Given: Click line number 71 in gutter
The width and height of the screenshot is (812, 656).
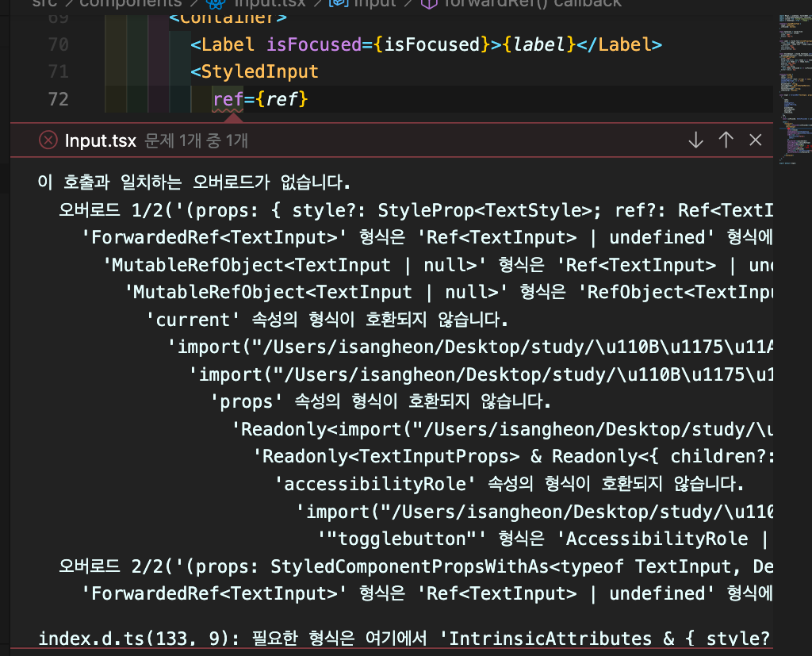Looking at the screenshot, I should click(58, 71).
